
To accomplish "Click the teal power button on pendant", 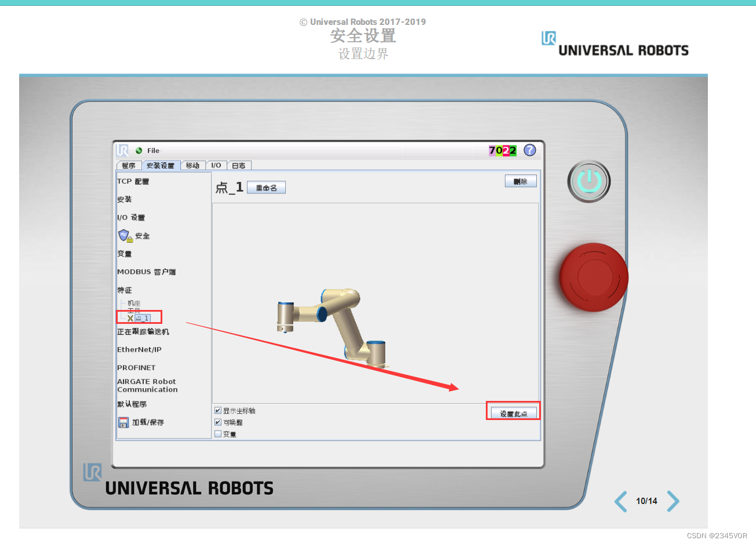I will click(589, 181).
